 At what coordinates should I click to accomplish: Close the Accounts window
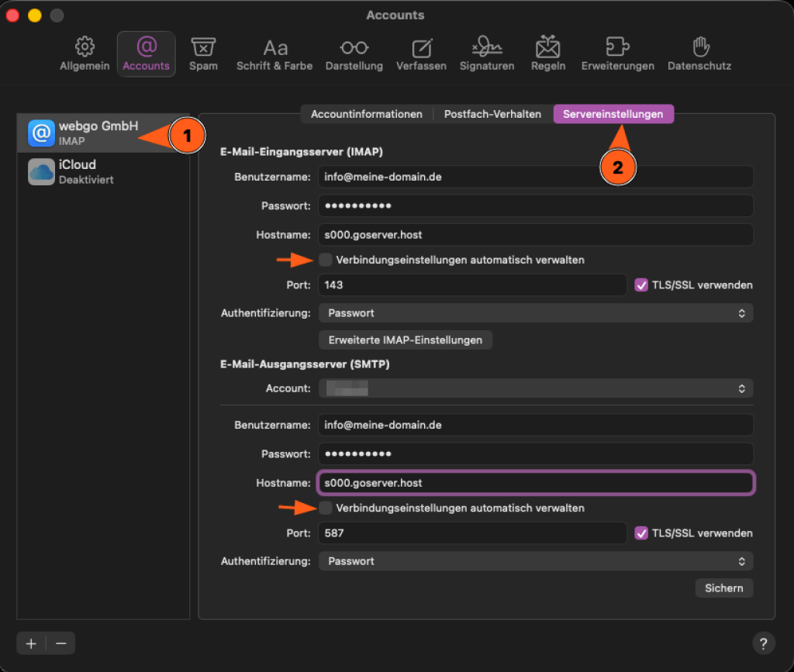(13, 16)
